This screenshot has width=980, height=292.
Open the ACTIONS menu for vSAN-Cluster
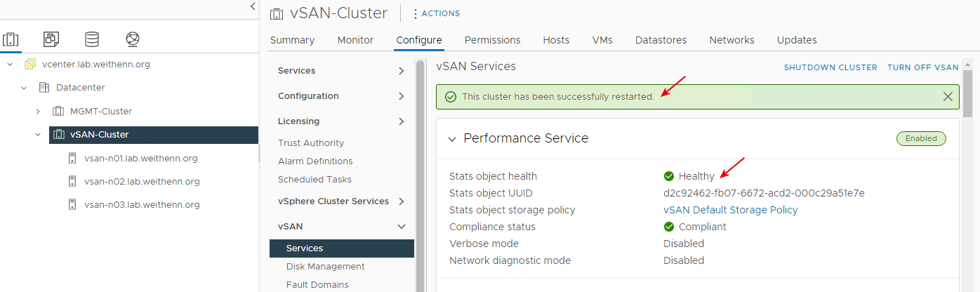pyautogui.click(x=436, y=13)
